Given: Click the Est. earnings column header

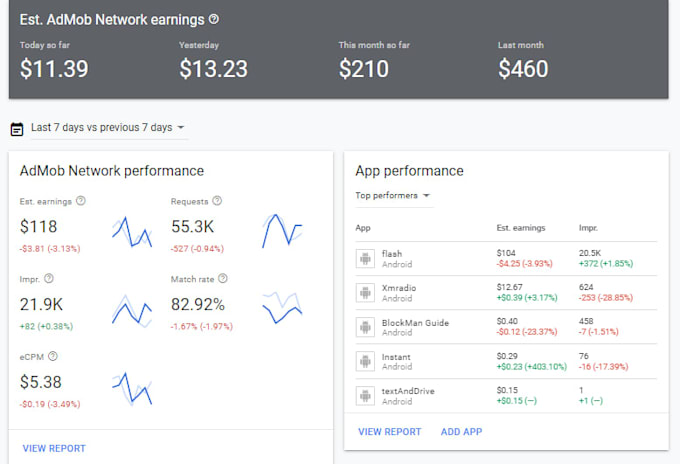Looking at the screenshot, I should pyautogui.click(x=521, y=228).
